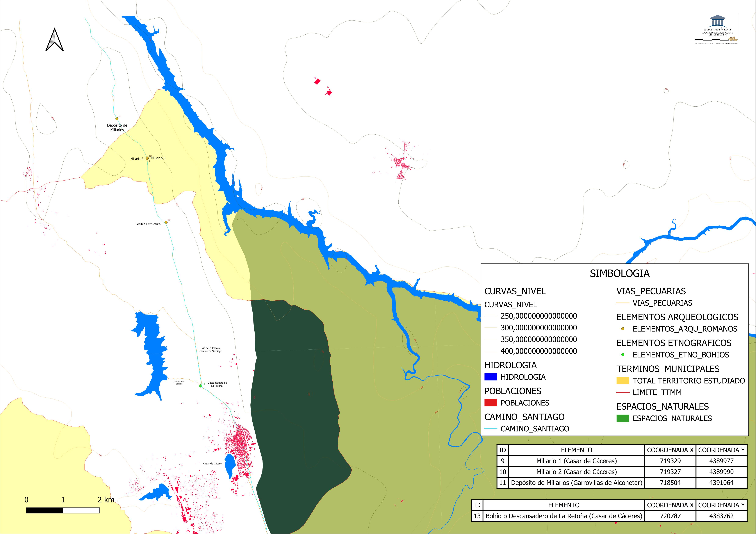Click the ELEMENTOS_ARQU_ROMANOS legend point symbol
Screen dimensions: 756x534
pos(623,329)
